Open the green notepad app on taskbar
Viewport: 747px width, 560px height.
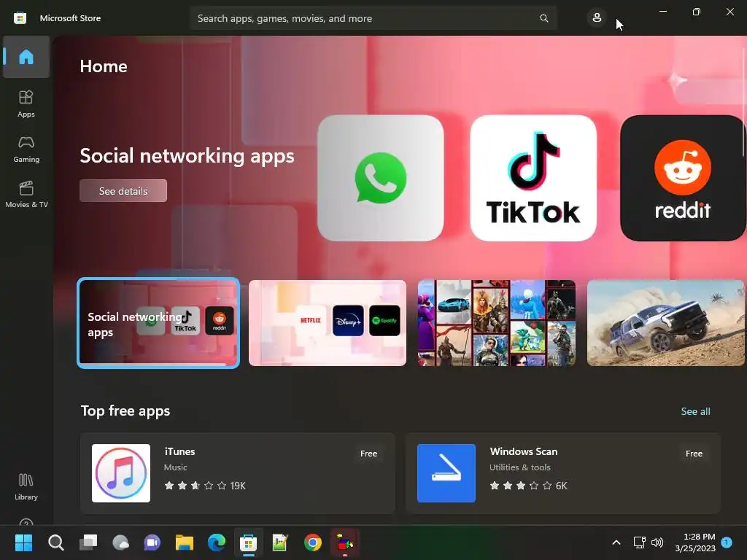[x=280, y=542]
